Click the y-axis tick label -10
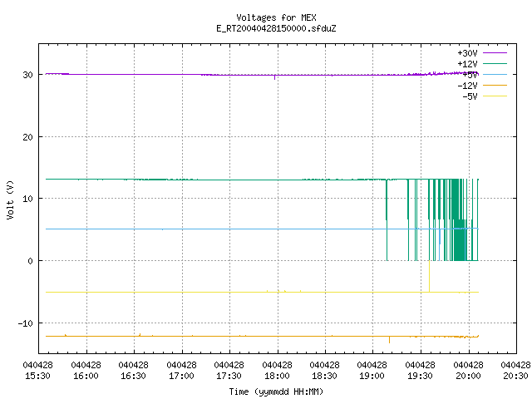The image size is (532, 399). click(x=26, y=323)
